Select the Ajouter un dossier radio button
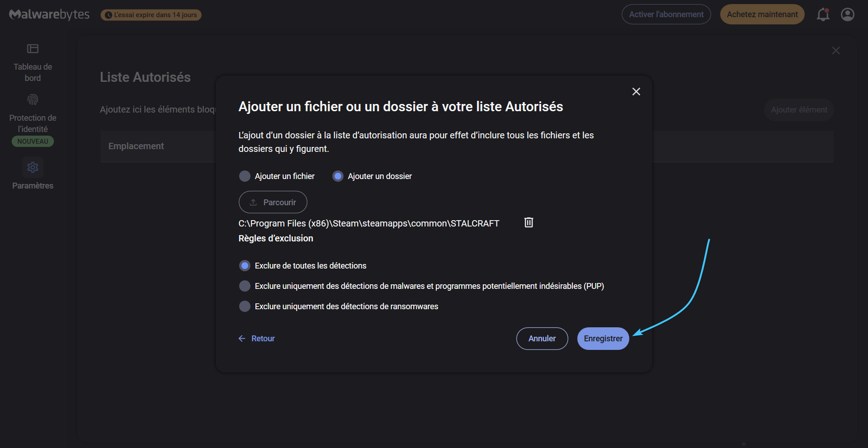868x448 pixels. [x=338, y=176]
